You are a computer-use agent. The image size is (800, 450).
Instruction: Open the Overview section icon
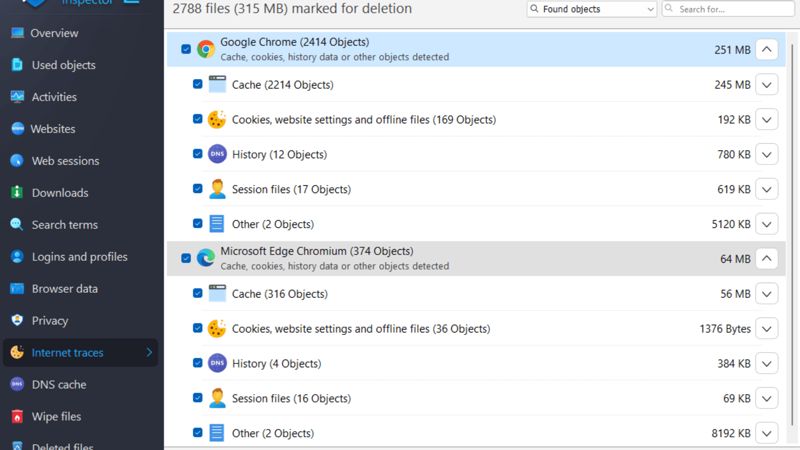coord(17,33)
